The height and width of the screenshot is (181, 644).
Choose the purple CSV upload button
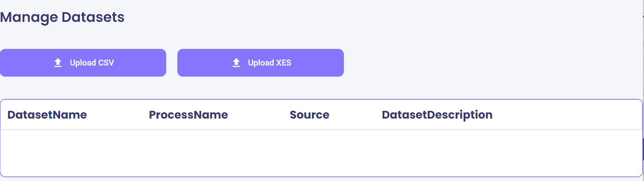[x=83, y=63]
